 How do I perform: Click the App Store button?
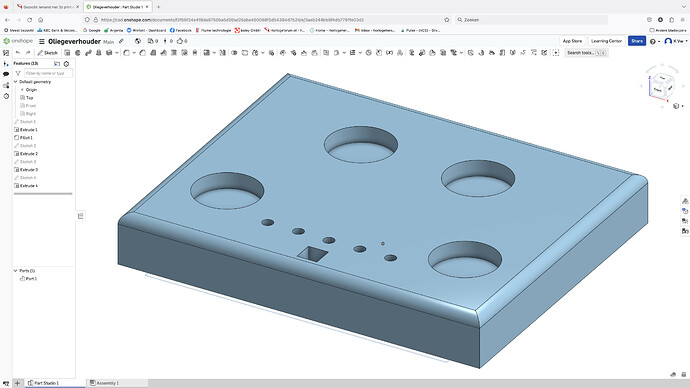[572, 41]
